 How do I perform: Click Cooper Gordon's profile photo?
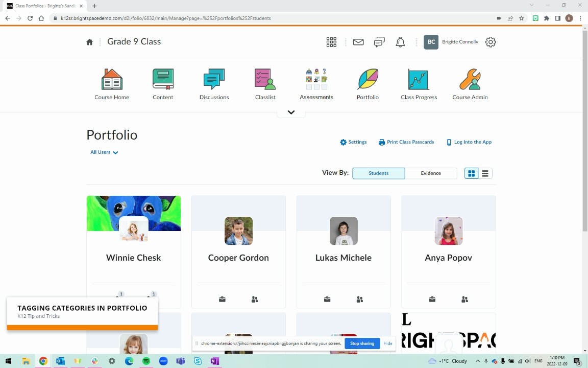click(238, 231)
